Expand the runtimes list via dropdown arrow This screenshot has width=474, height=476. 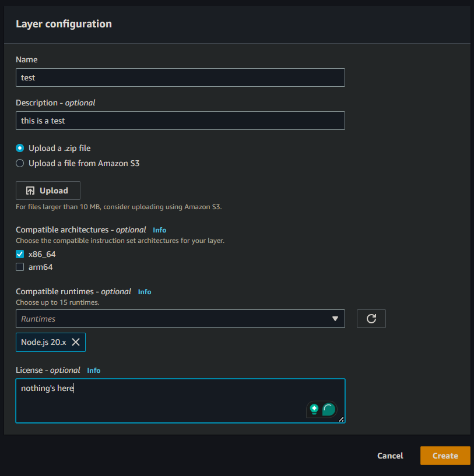pyautogui.click(x=335, y=319)
